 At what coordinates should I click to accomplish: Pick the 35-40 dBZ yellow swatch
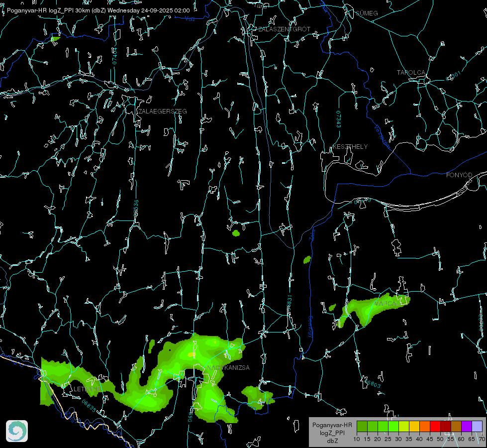[x=414, y=426]
